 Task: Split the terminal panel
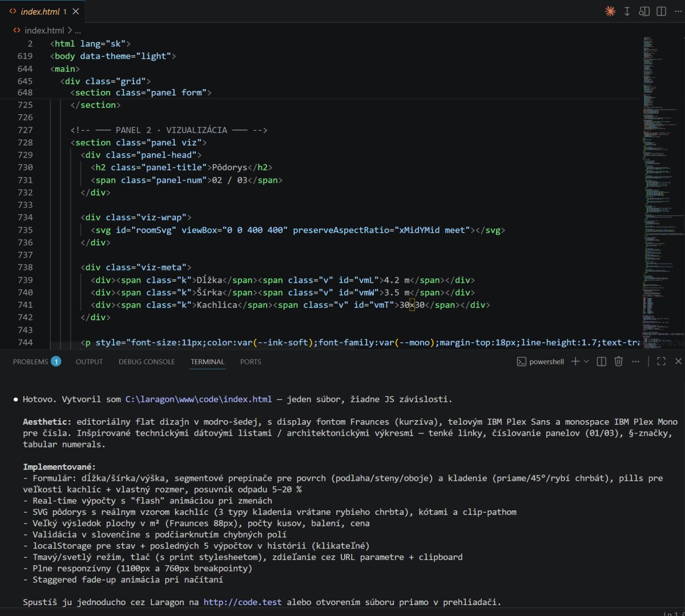[x=601, y=361]
